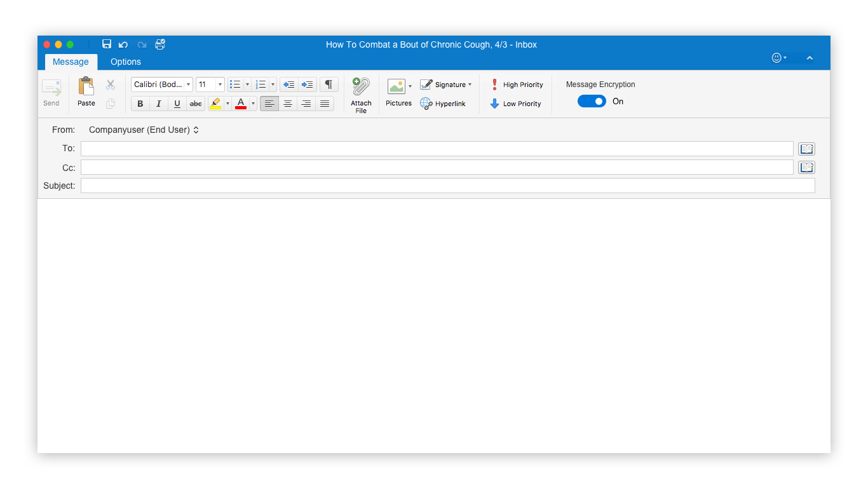Image resolution: width=868 pixels, height=488 pixels.
Task: Increase indent of the text
Action: point(308,85)
